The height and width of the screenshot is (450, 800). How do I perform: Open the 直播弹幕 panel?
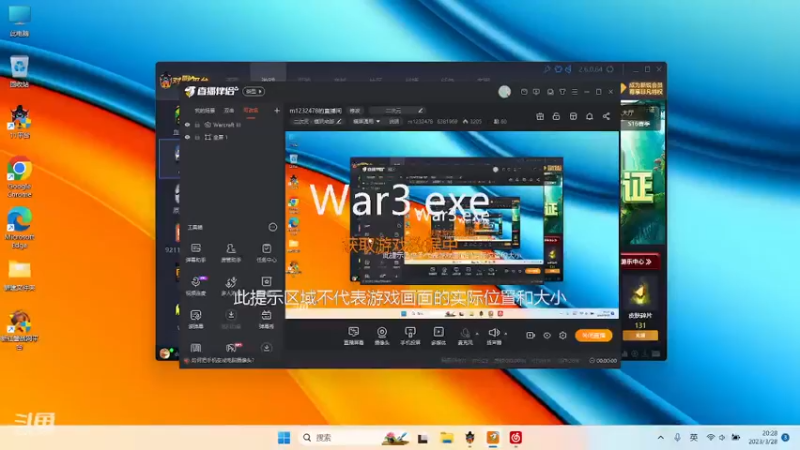click(354, 336)
